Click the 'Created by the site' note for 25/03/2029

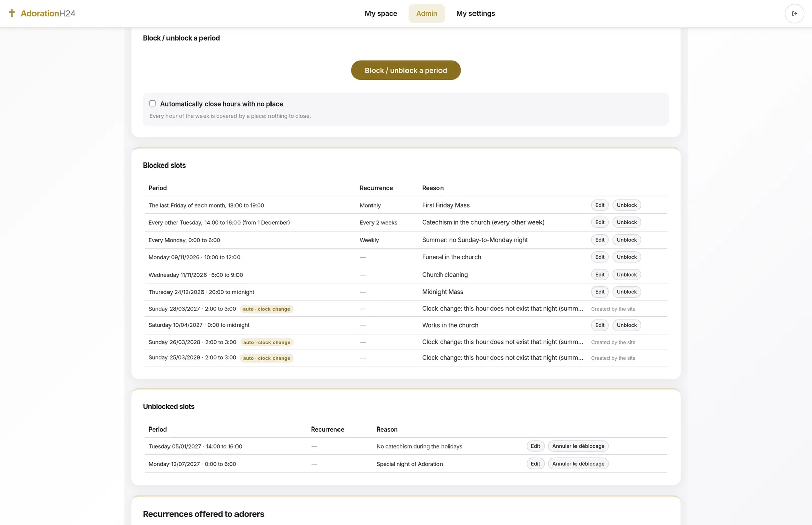(613, 358)
